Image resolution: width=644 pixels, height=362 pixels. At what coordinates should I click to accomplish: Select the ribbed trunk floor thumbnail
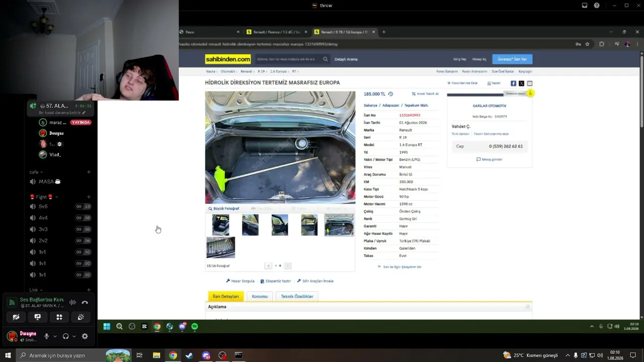tap(220, 247)
